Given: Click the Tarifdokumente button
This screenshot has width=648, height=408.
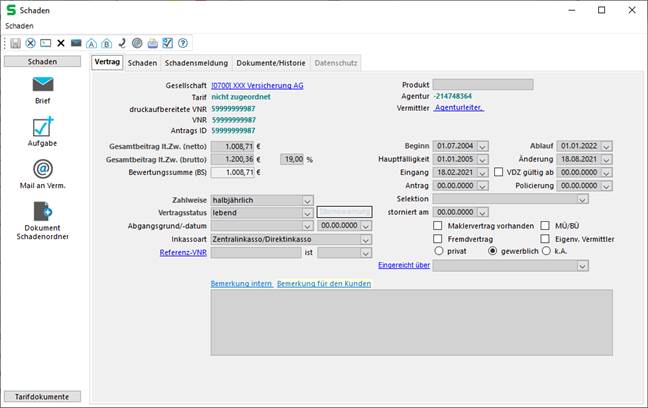Looking at the screenshot, I should pyautogui.click(x=42, y=396).
